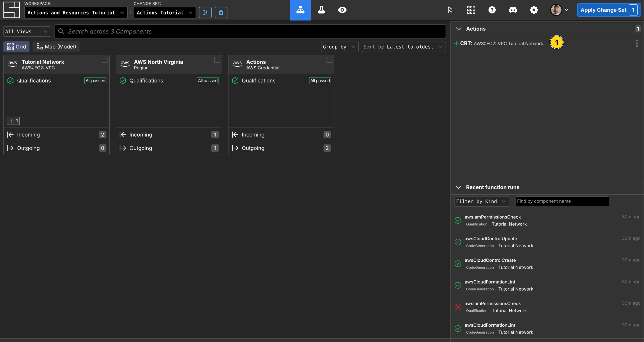
Task: Open the eye icon view
Action: click(x=342, y=10)
